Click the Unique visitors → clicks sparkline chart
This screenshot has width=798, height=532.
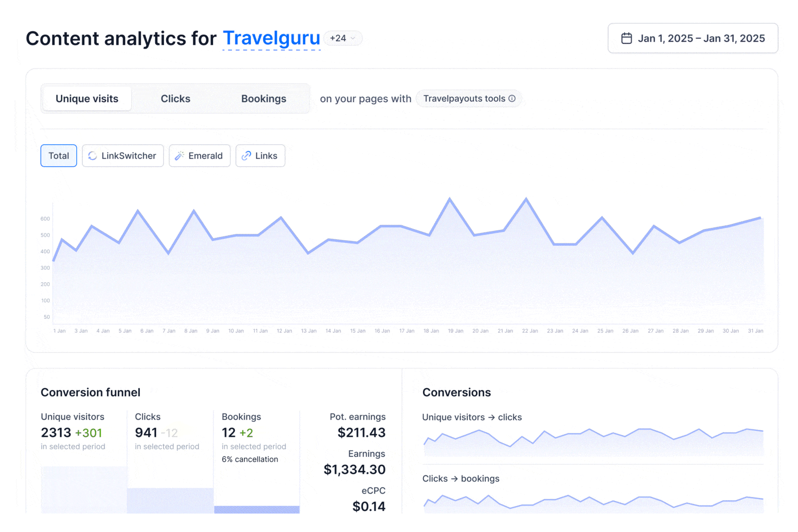[594, 442]
